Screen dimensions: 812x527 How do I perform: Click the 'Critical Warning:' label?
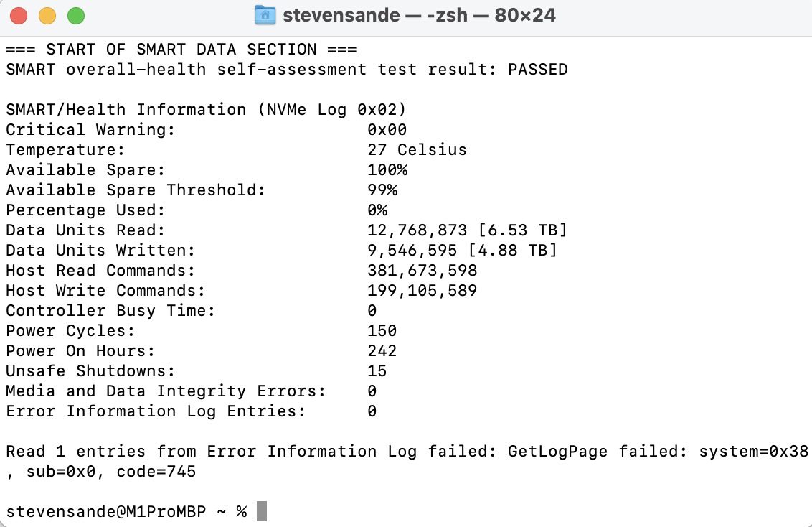tap(90, 130)
